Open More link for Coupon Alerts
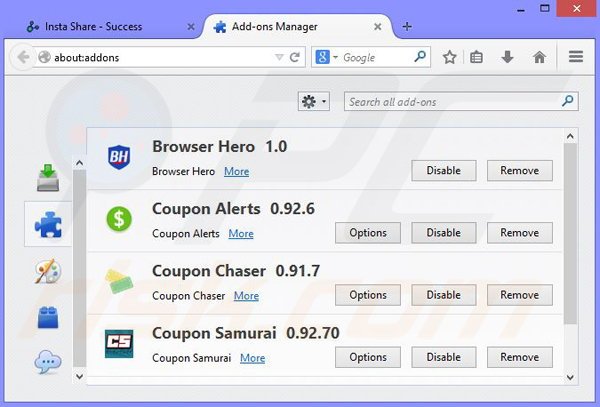The image size is (600, 407). click(x=241, y=233)
